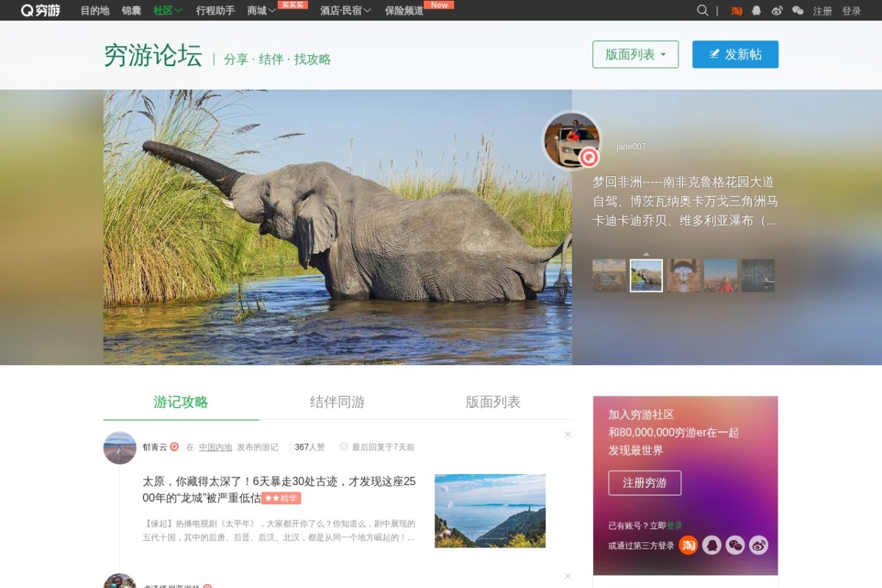This screenshot has width=882, height=588.
Task: Dismiss the 太原 post with its X
Action: click(567, 434)
